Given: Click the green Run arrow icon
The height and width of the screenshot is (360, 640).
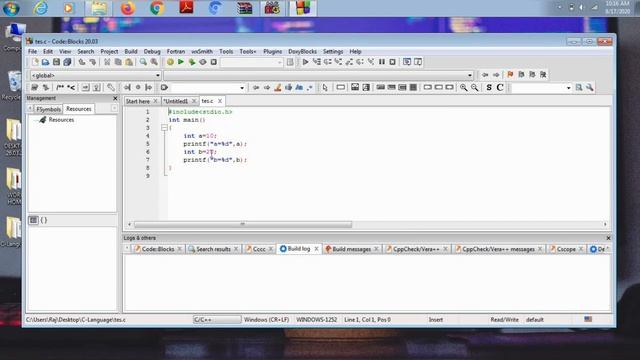Looking at the screenshot, I should (x=181, y=62).
